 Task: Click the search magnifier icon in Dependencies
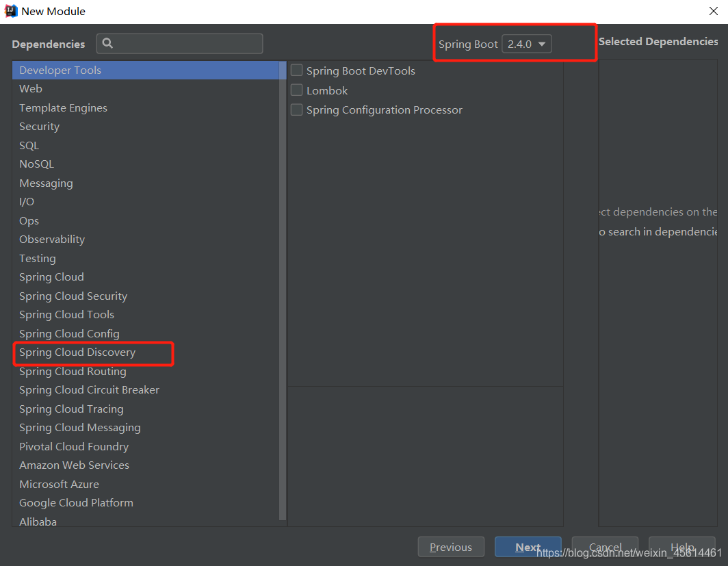point(107,43)
